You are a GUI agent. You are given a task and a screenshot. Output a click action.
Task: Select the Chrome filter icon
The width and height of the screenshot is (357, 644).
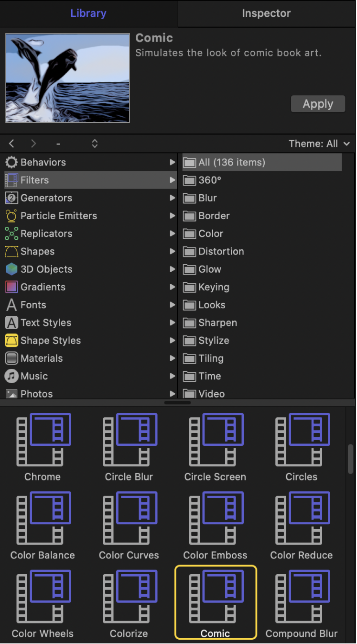43,440
